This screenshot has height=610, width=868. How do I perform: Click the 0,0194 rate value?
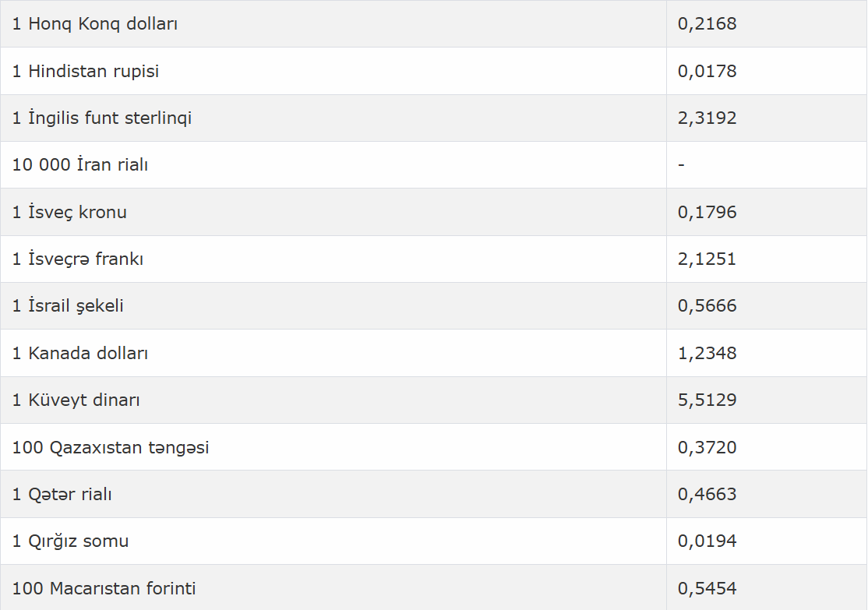click(x=707, y=541)
